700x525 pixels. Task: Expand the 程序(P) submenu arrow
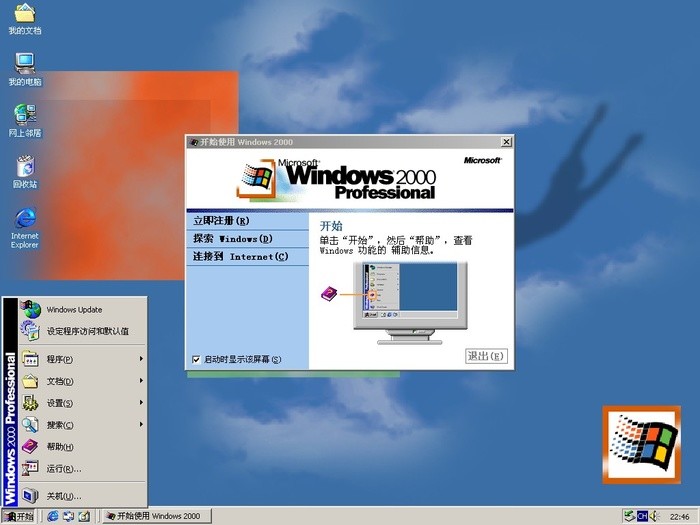[x=141, y=358]
